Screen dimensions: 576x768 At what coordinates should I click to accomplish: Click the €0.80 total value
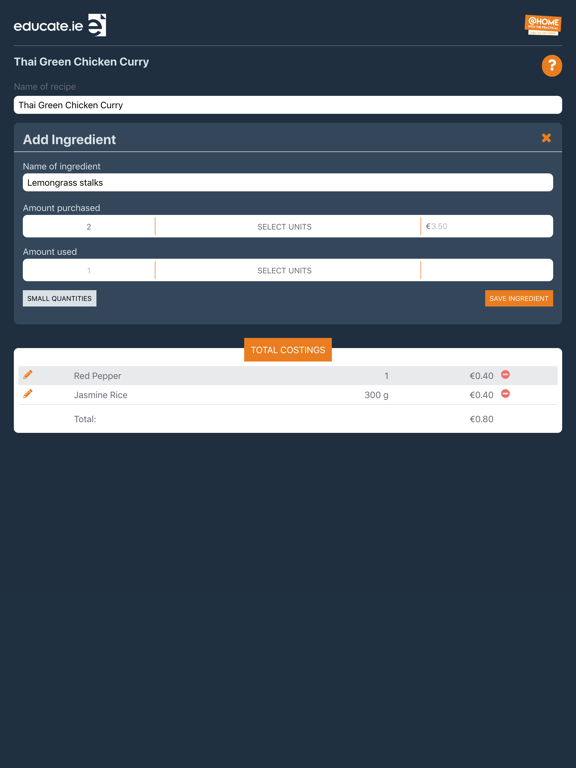(481, 419)
